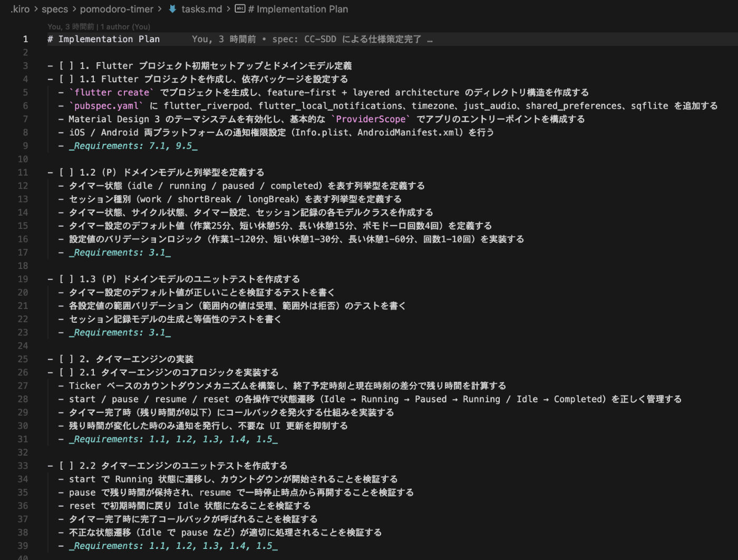The image size is (738, 560).
Task: Check task 2.1 core logic checkbox
Action: [x=66, y=372]
